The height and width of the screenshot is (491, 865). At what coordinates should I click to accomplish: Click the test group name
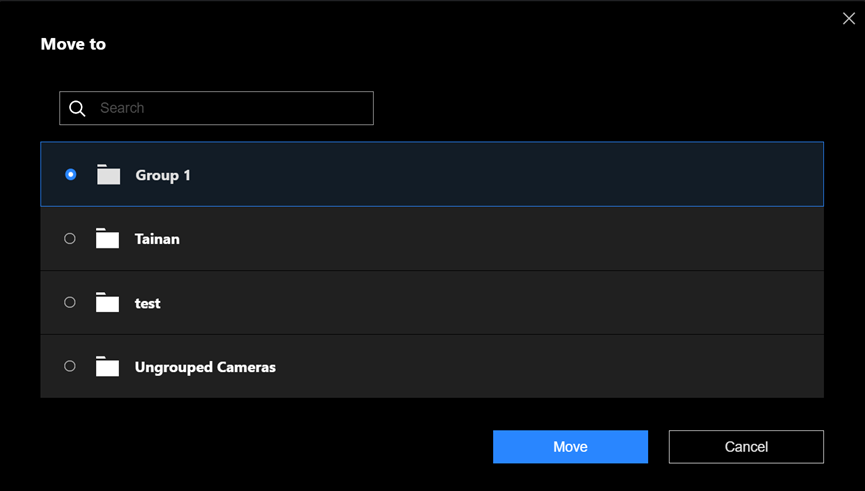(148, 303)
